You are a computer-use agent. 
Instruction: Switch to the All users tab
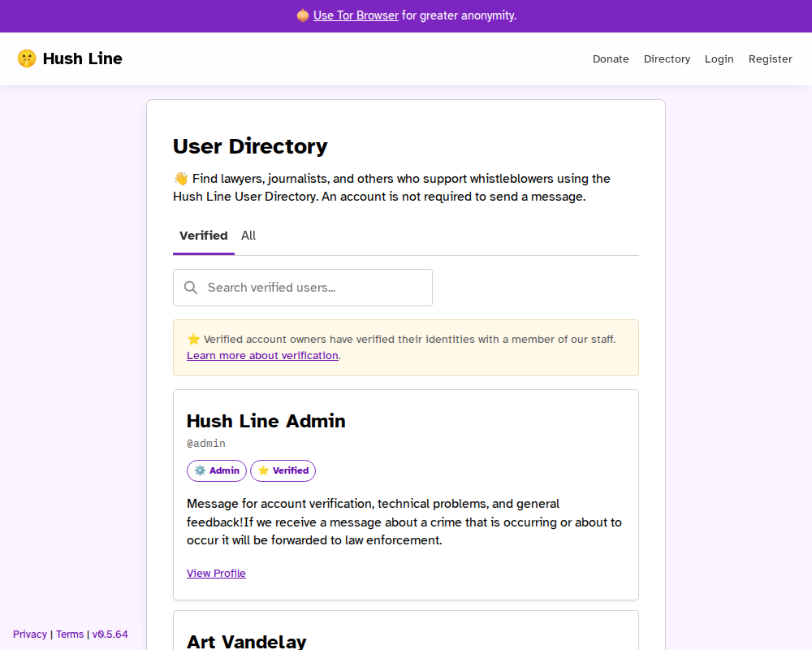248,236
